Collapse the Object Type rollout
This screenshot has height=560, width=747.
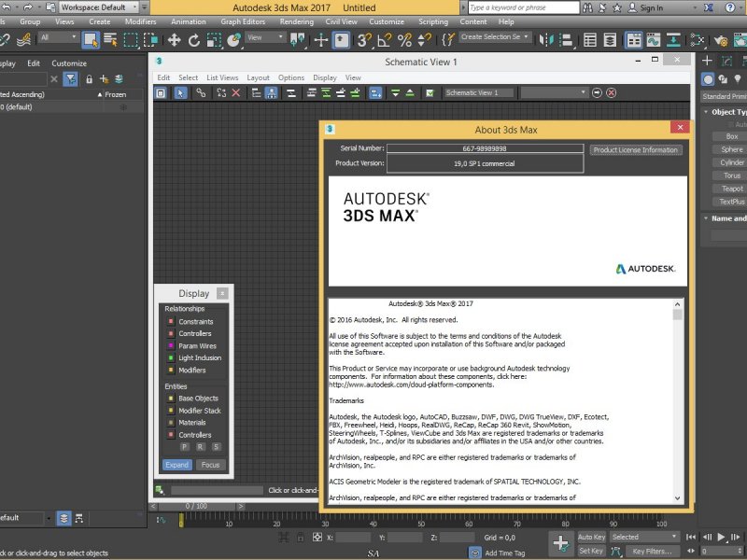706,112
